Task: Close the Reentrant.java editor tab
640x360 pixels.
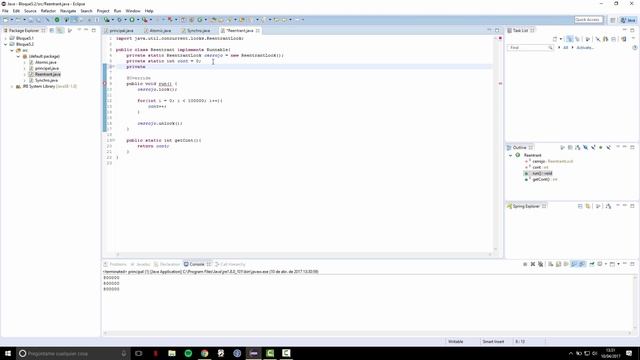Action: click(258, 31)
